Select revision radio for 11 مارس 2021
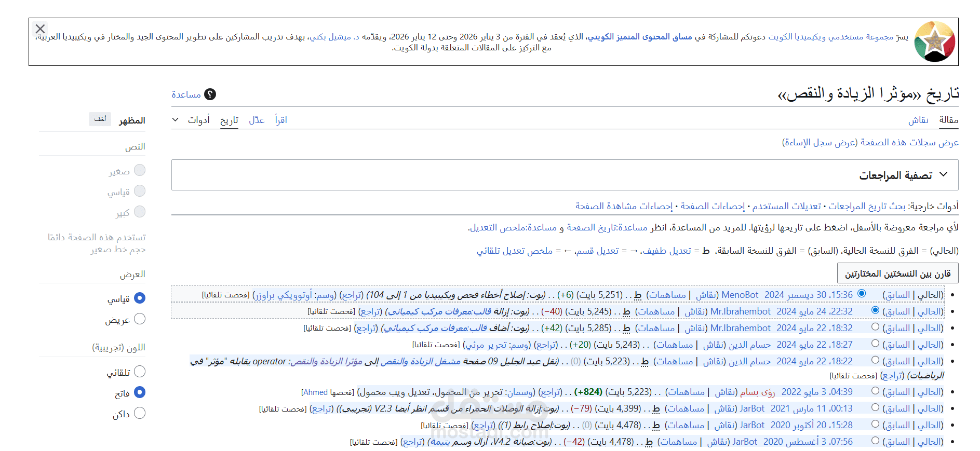The height and width of the screenshot is (451, 980). (875, 407)
